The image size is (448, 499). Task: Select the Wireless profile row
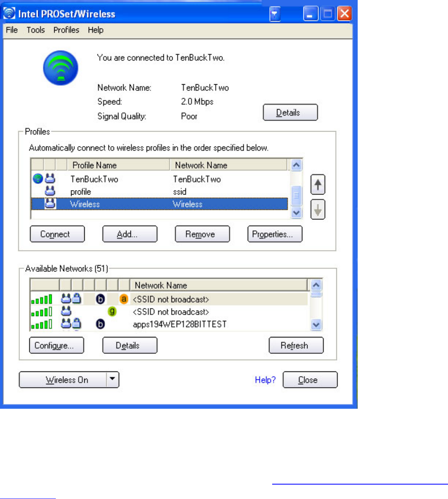[160, 204]
